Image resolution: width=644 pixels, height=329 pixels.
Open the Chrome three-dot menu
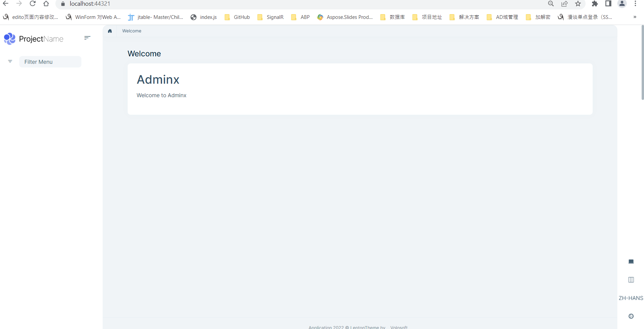point(635,4)
